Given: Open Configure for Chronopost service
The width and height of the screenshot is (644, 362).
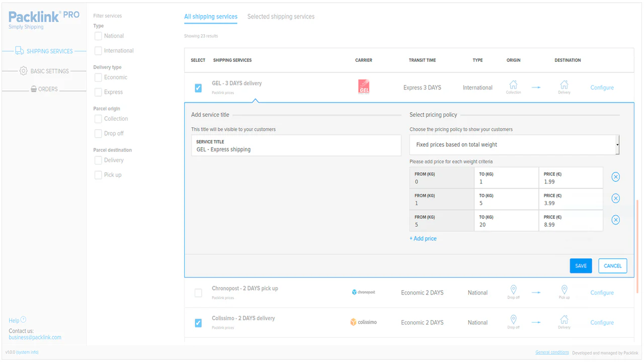Looking at the screenshot, I should coord(602,293).
